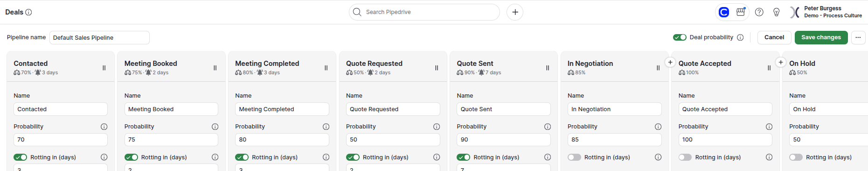Image resolution: width=868 pixels, height=171 pixels.
Task: Edit the Quote Accepted name field
Action: pyautogui.click(x=725, y=109)
